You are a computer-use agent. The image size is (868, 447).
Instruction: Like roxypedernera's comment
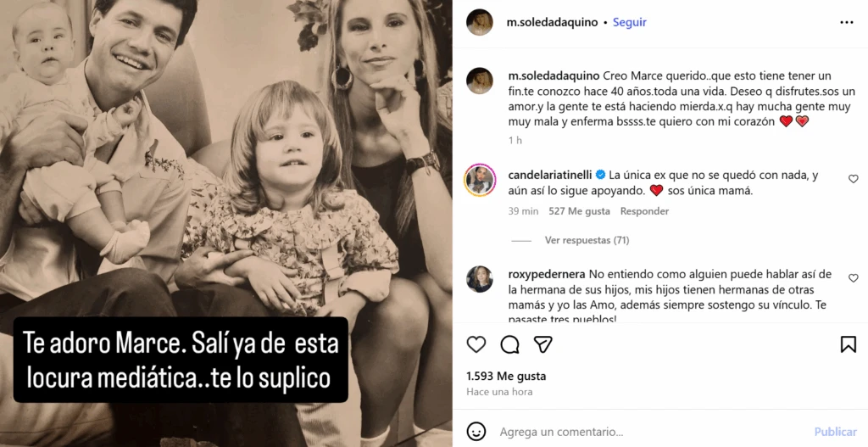853,278
